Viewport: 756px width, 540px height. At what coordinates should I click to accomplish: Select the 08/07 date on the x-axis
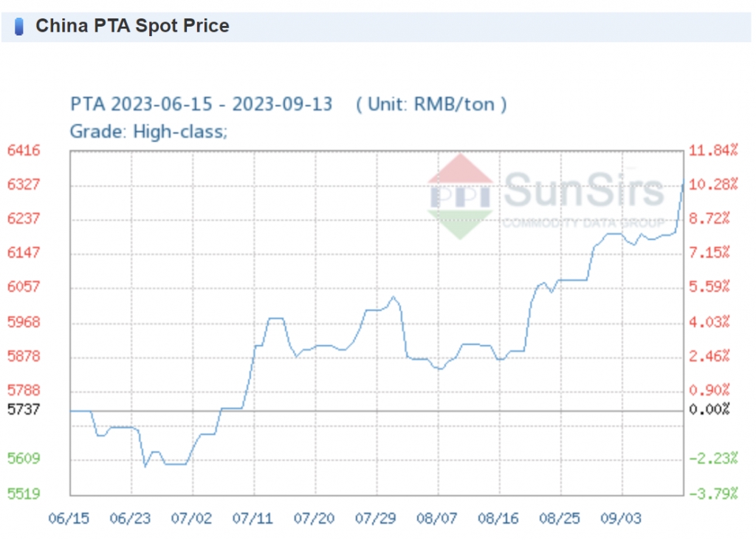tap(437, 519)
